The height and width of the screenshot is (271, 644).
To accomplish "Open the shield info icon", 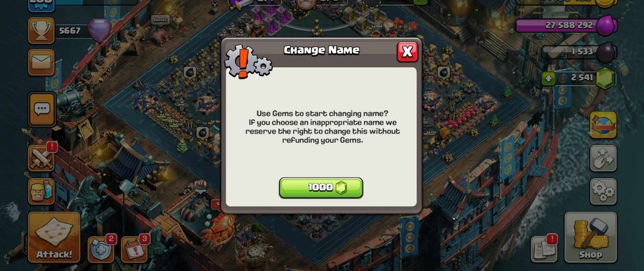I will [101, 250].
